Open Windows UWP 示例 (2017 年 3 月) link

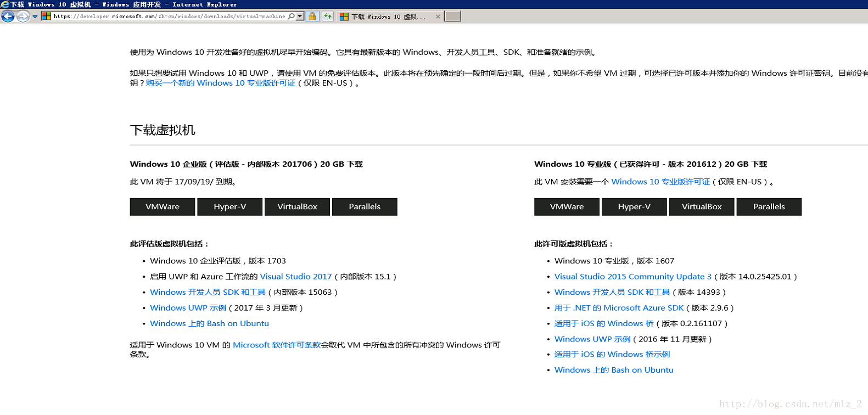188,308
